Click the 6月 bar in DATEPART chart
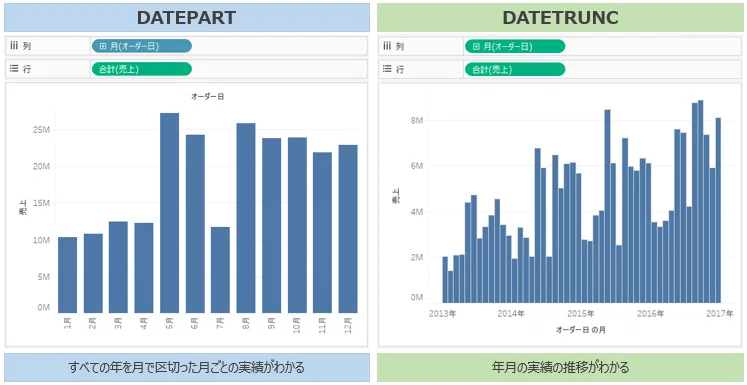The height and width of the screenshot is (385, 747). click(195, 224)
